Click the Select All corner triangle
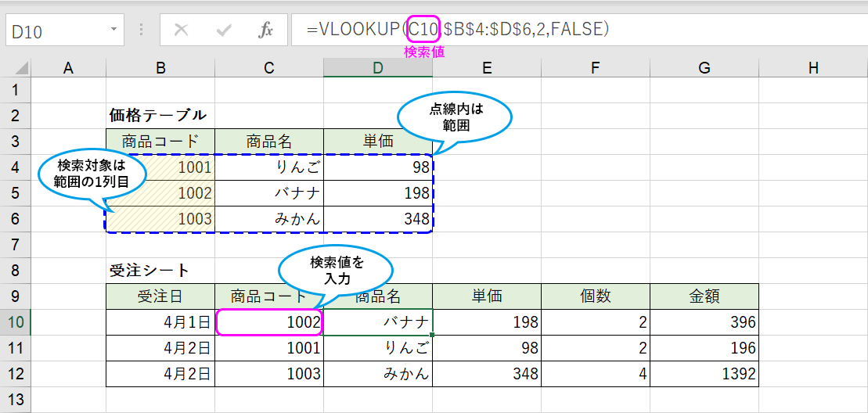Viewport: 868px width, 413px height. (21, 69)
